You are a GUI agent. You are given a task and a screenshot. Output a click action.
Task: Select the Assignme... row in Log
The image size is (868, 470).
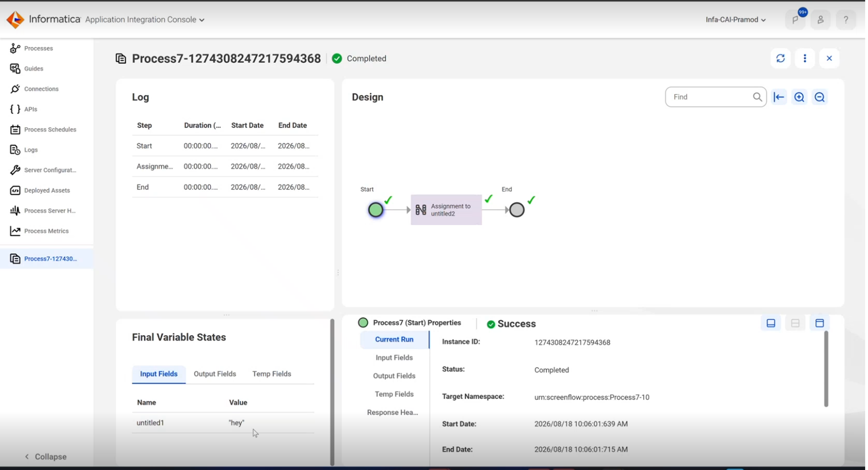click(x=225, y=166)
